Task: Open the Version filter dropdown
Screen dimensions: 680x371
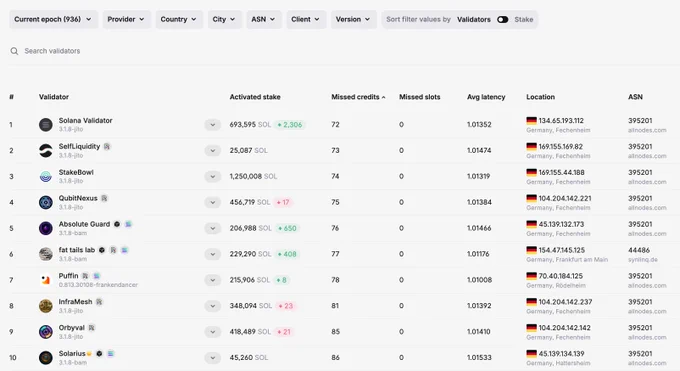Action: coord(353,20)
